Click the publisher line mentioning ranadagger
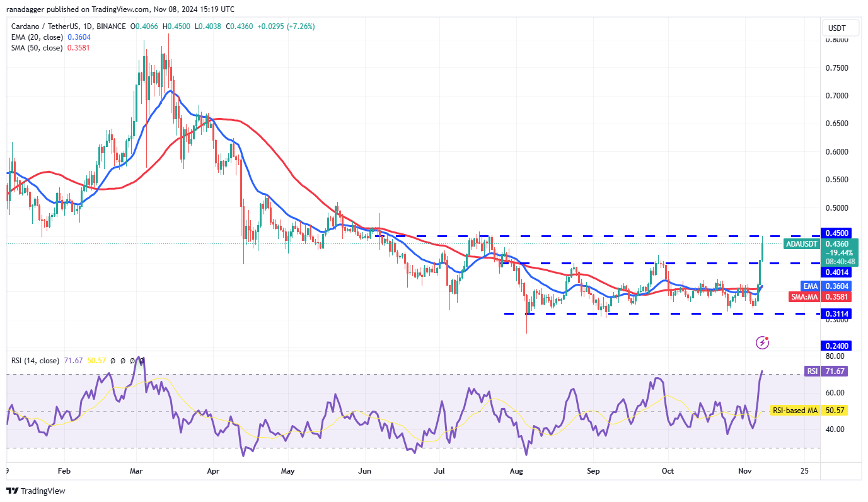This screenshot has height=502, width=868. coord(120,9)
